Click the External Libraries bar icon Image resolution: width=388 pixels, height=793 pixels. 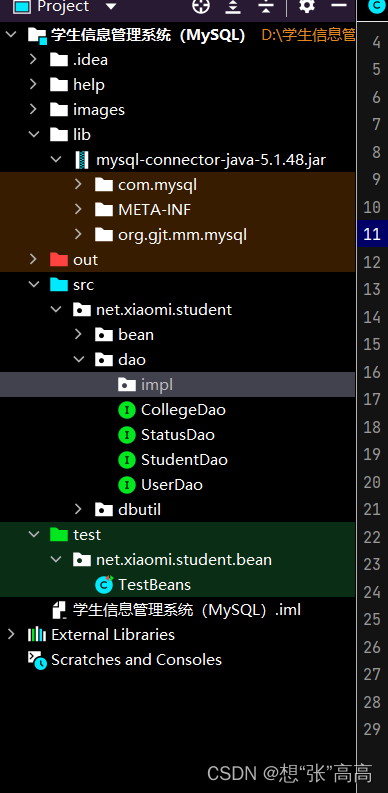[37, 635]
